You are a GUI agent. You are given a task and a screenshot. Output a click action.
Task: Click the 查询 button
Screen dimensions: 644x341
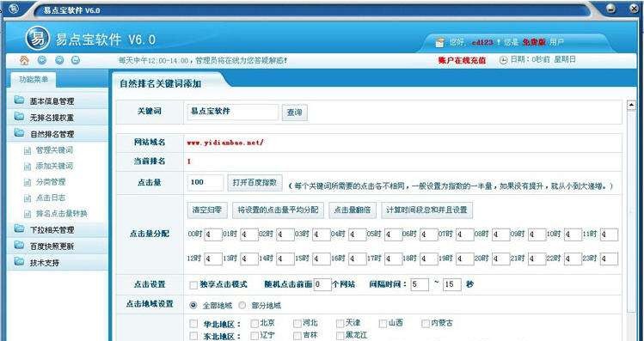(x=294, y=113)
